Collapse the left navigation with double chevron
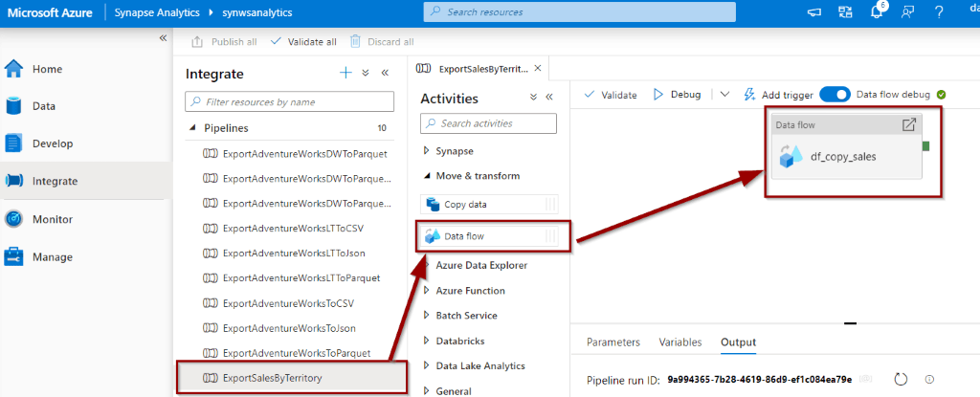 163,38
